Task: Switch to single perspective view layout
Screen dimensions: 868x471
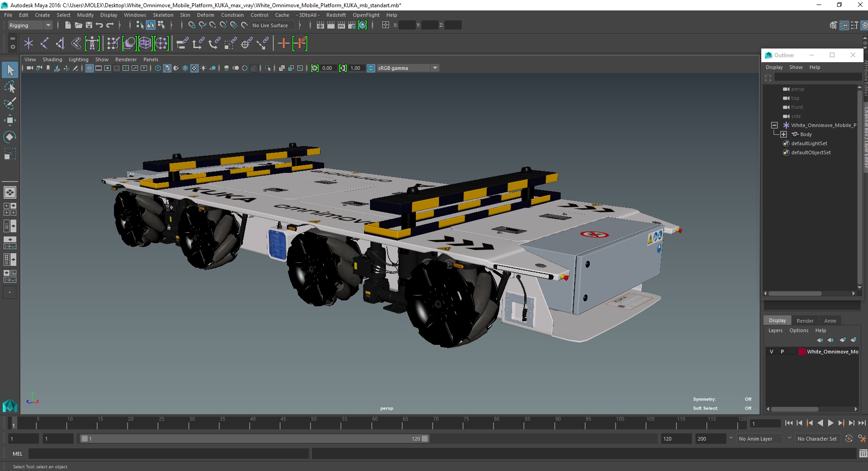Action: coord(10,192)
